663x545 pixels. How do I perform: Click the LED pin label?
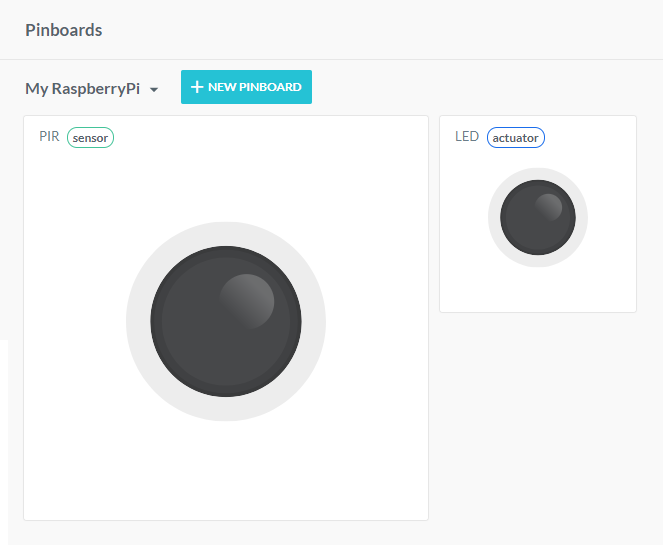466,137
